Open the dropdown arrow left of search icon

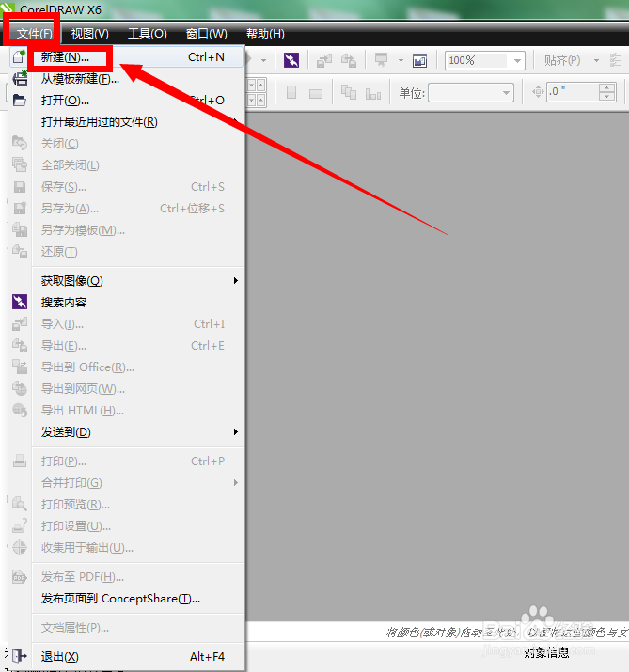click(x=263, y=60)
